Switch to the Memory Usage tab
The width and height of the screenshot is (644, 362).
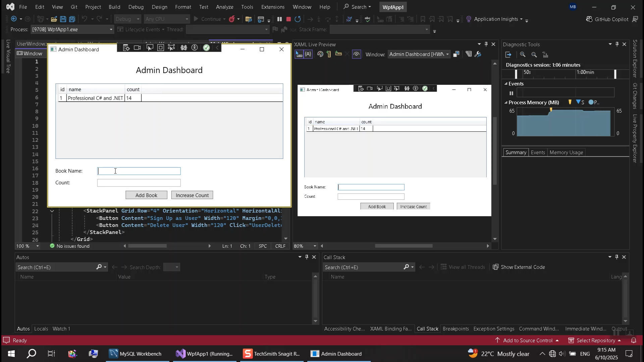pyautogui.click(x=566, y=153)
